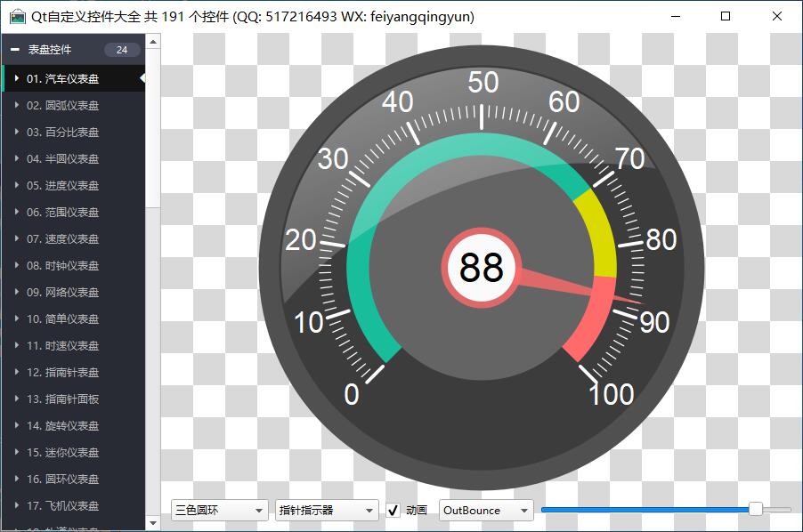
Task: Click the arrow beside 09. 网络仪表盘
Action: (x=17, y=293)
